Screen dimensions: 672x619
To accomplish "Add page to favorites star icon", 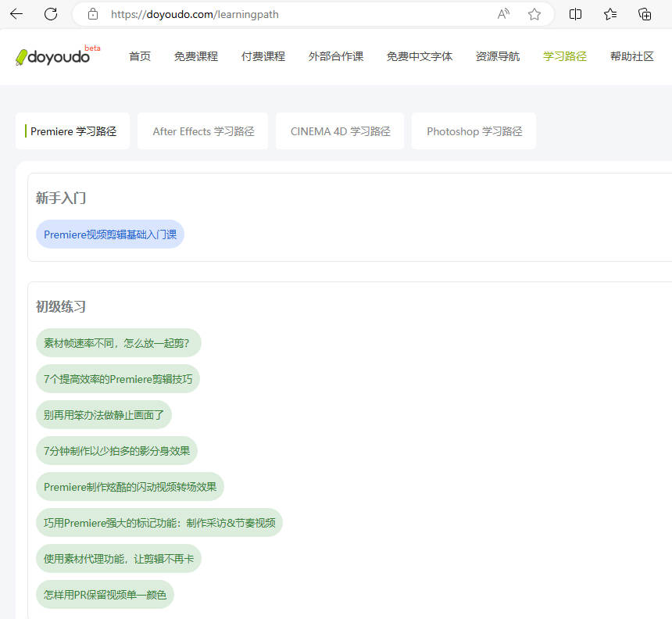I will tap(534, 14).
